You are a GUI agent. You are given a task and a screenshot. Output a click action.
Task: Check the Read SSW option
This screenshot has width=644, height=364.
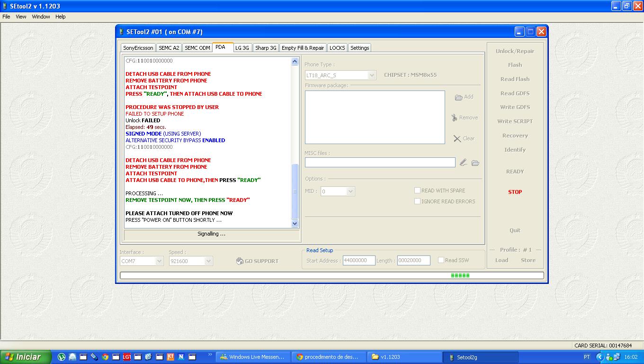(441, 260)
